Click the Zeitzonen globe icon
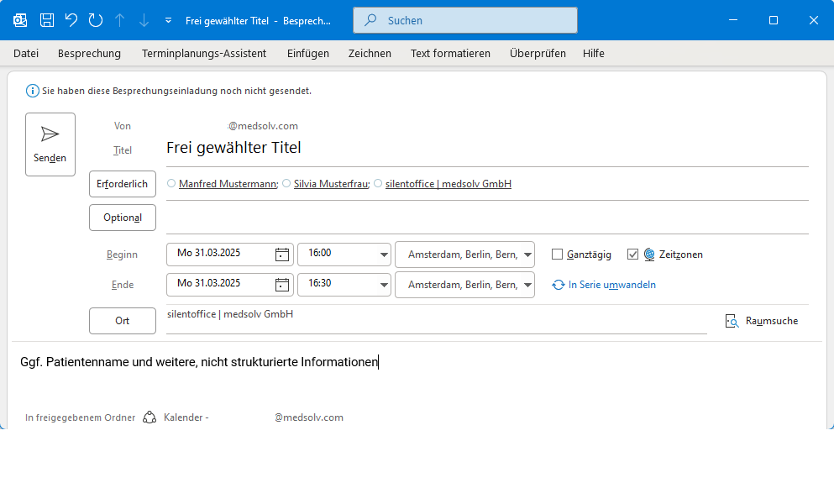 click(649, 255)
